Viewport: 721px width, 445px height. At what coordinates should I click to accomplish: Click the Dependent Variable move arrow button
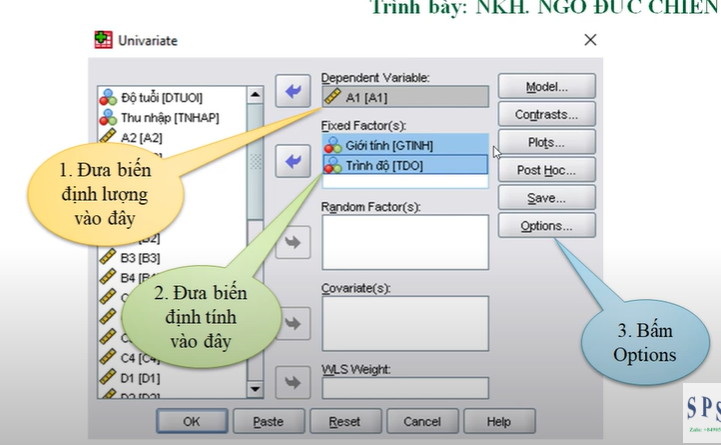click(293, 92)
